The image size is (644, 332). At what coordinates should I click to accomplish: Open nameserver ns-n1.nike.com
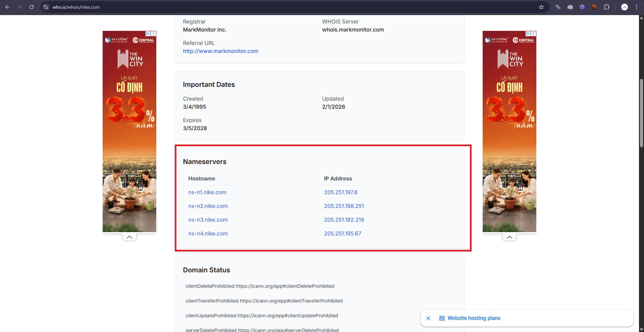point(207,192)
